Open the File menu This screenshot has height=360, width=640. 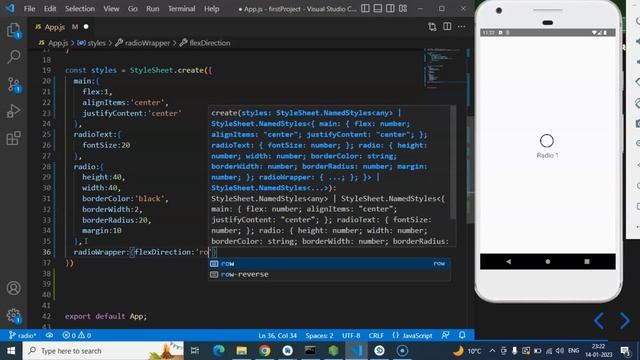(29, 9)
